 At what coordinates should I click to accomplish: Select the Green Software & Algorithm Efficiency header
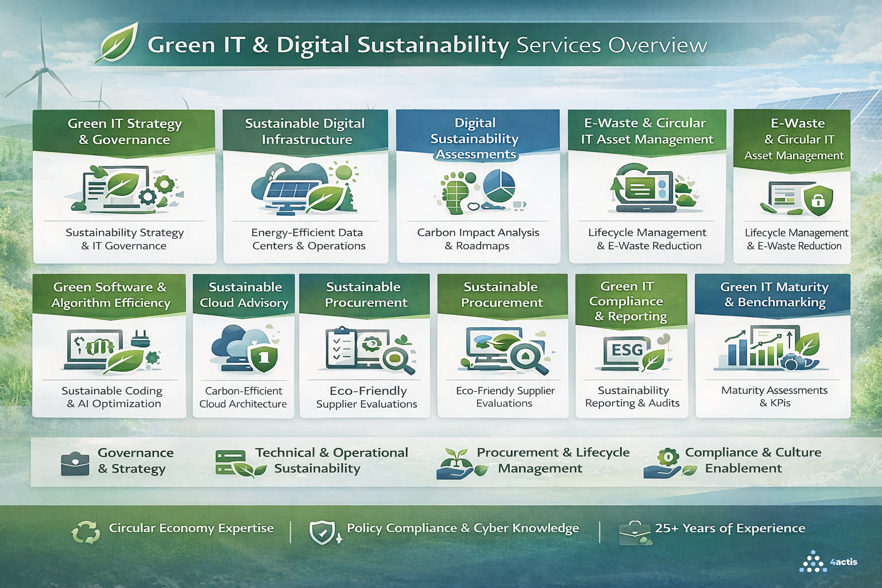[x=110, y=295]
